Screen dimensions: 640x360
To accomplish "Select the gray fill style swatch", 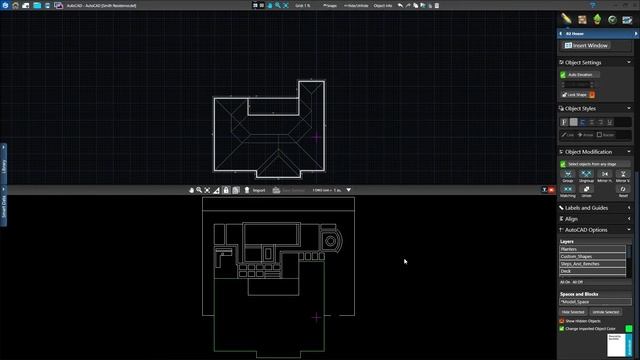I will [573, 122].
